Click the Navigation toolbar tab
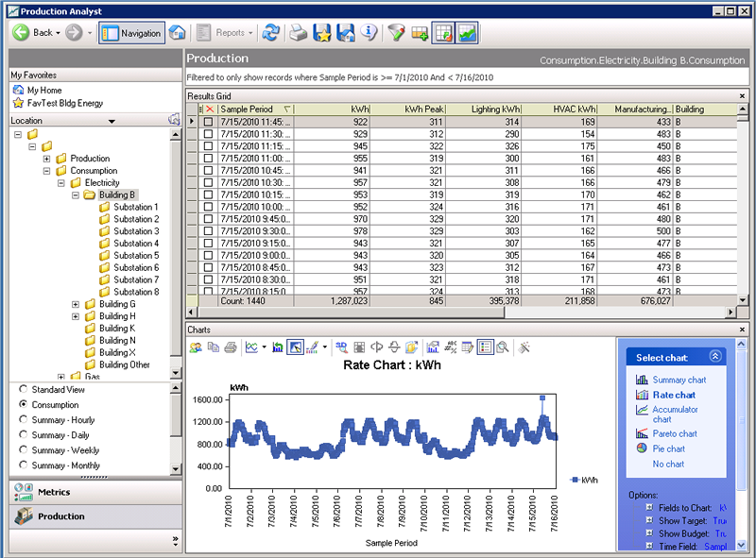Screen dimensions: 756x558 [131, 31]
